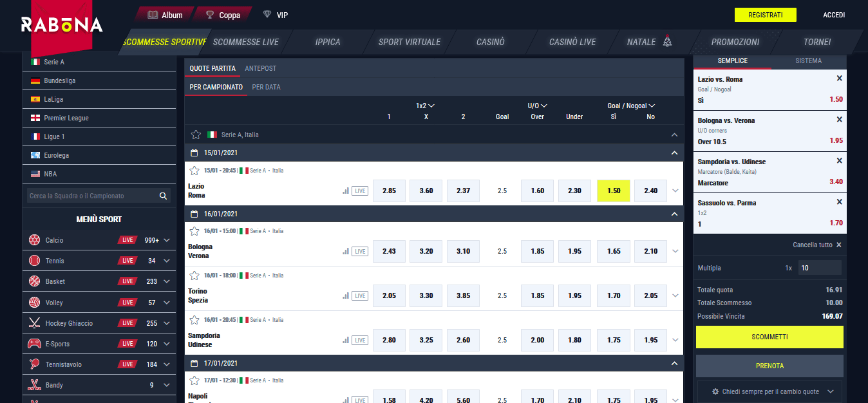
Task: Click LIVE badge for Bologna Verona
Action: (x=360, y=252)
